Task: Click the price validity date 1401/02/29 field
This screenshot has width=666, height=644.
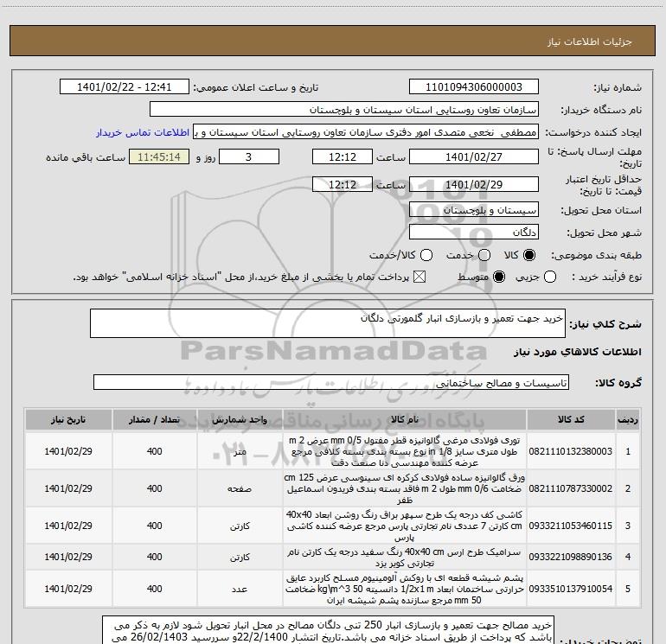Action: 474,184
